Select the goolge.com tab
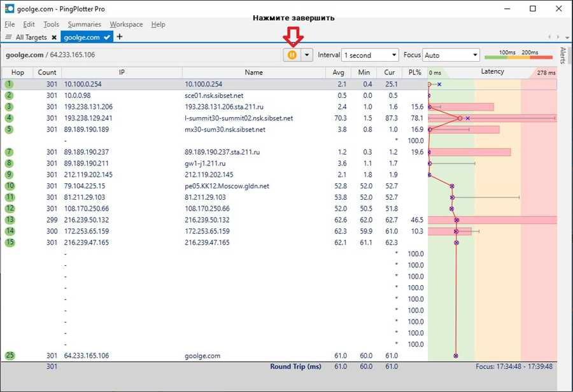 [82, 38]
